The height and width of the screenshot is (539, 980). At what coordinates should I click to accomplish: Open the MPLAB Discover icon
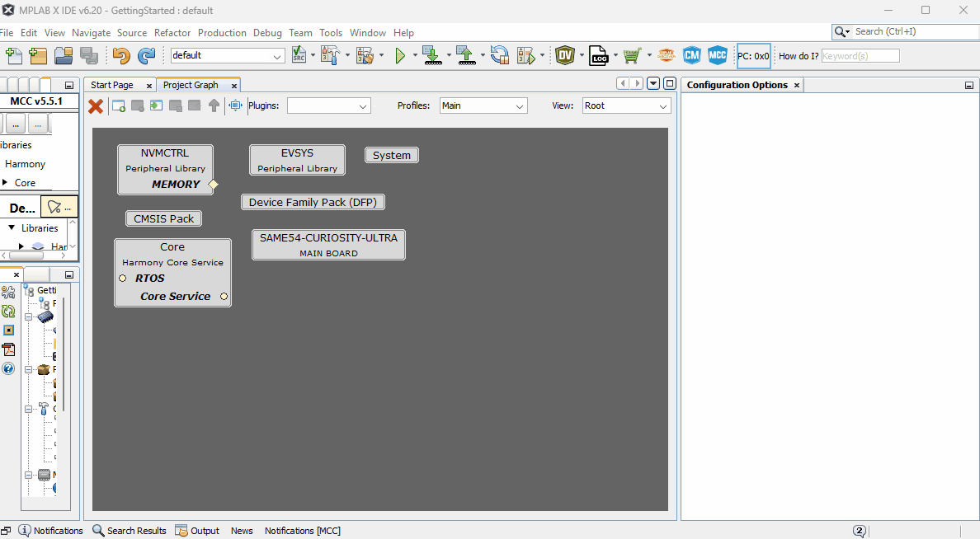[x=667, y=55]
